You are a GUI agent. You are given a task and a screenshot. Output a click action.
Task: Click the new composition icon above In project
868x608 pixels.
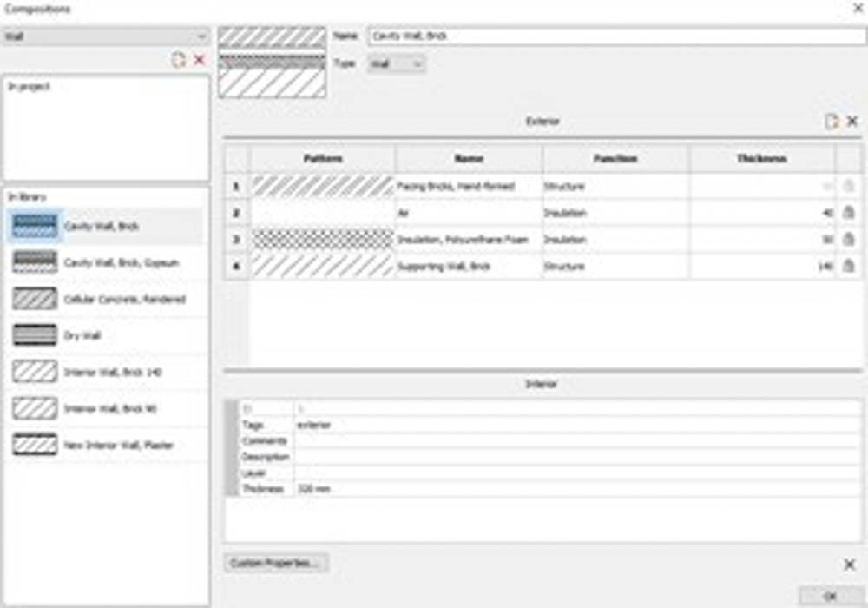tap(179, 60)
